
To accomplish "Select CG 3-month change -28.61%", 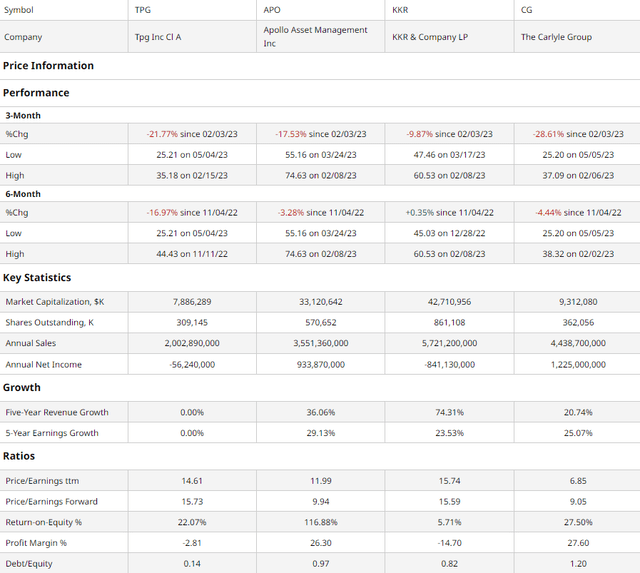I will coord(548,134).
